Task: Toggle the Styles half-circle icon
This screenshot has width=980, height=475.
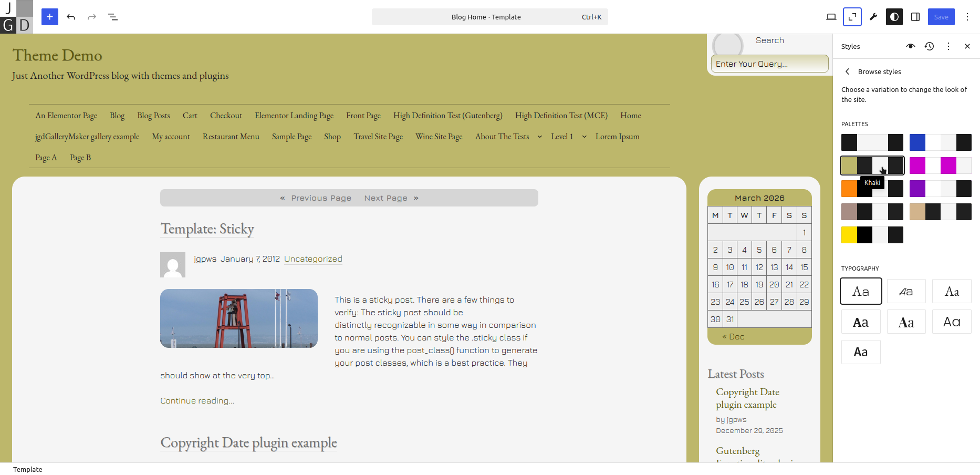Action: (894, 17)
